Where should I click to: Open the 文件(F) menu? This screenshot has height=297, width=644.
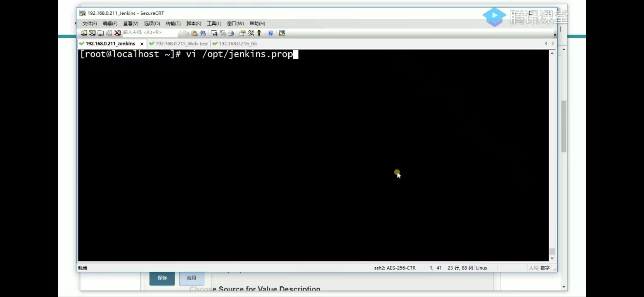click(90, 24)
